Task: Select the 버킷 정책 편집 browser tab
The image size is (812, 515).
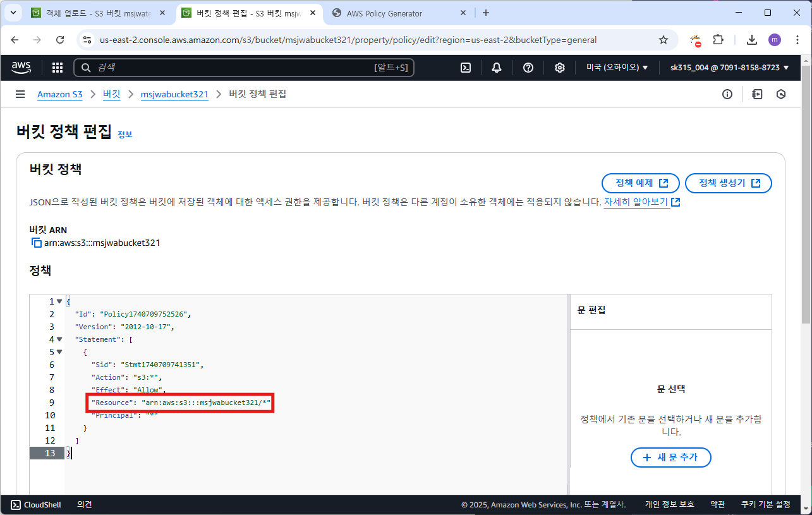Action: tap(250, 13)
